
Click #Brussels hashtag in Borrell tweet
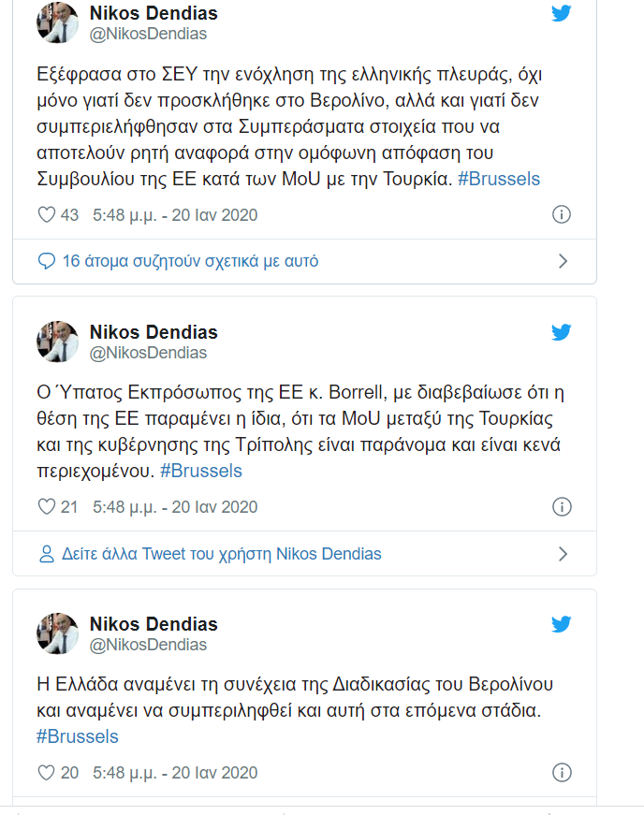(x=201, y=471)
